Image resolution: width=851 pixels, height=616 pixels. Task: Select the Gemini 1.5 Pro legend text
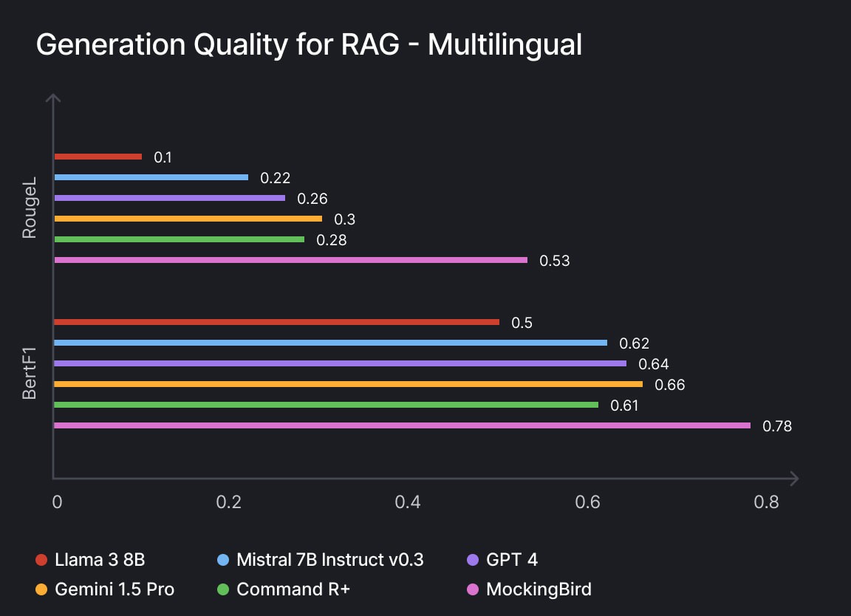(x=115, y=589)
